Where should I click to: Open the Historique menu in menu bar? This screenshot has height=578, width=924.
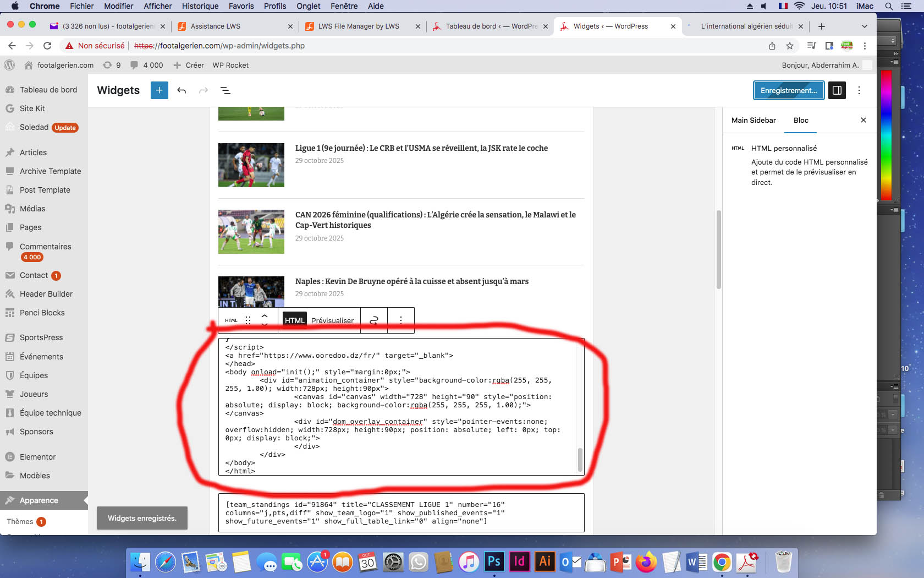[200, 6]
